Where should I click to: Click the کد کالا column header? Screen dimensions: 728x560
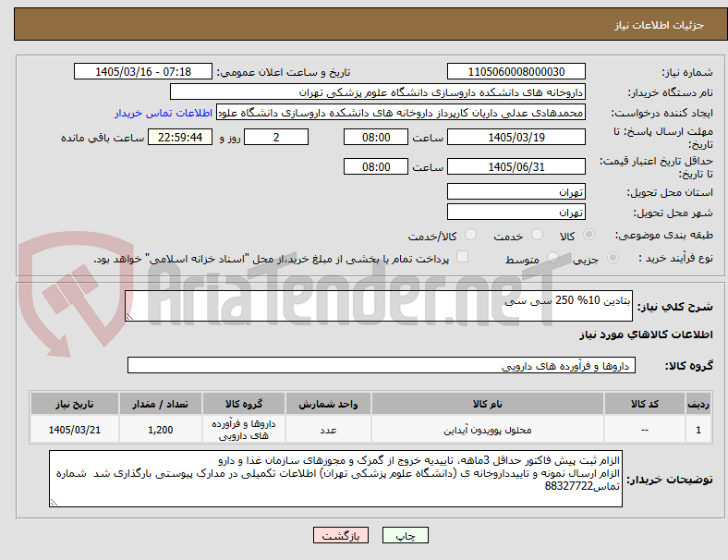pos(645,404)
